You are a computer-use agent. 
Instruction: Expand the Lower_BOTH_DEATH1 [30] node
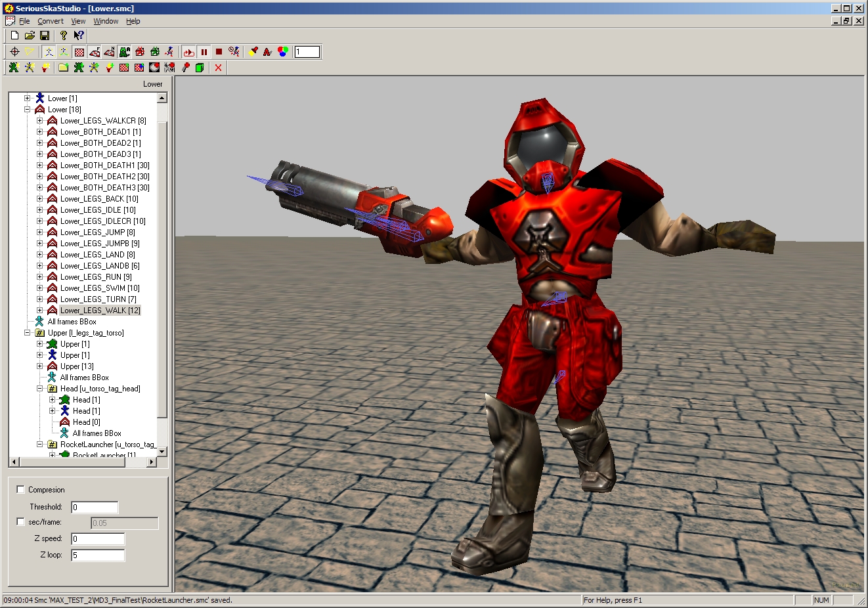click(x=40, y=165)
